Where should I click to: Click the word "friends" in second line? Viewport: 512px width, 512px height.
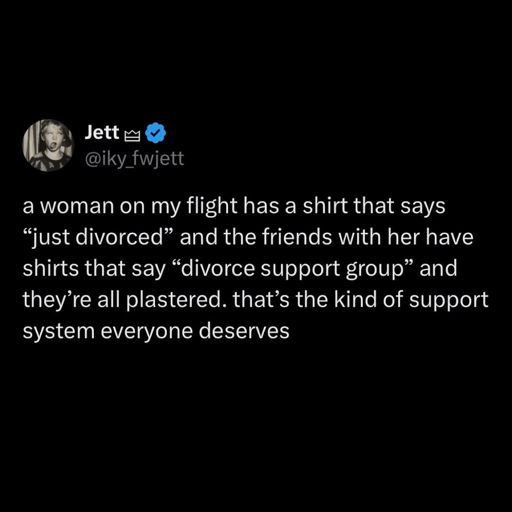click(x=297, y=237)
